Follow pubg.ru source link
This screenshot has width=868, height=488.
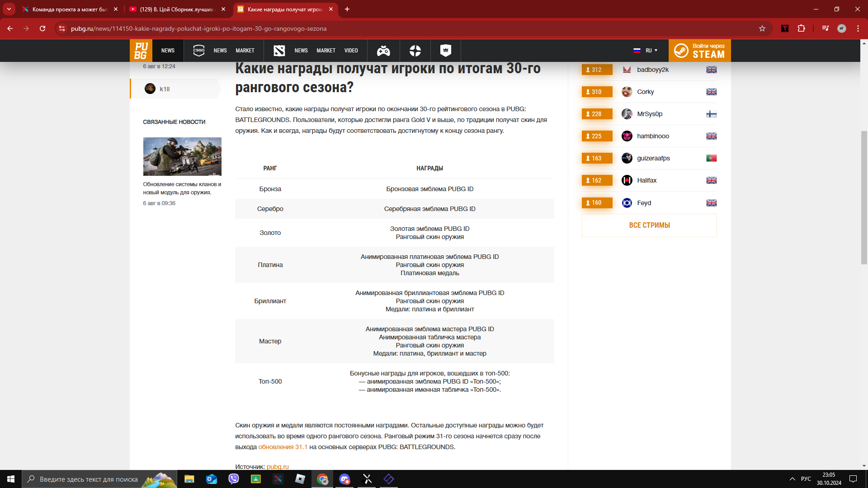click(278, 467)
